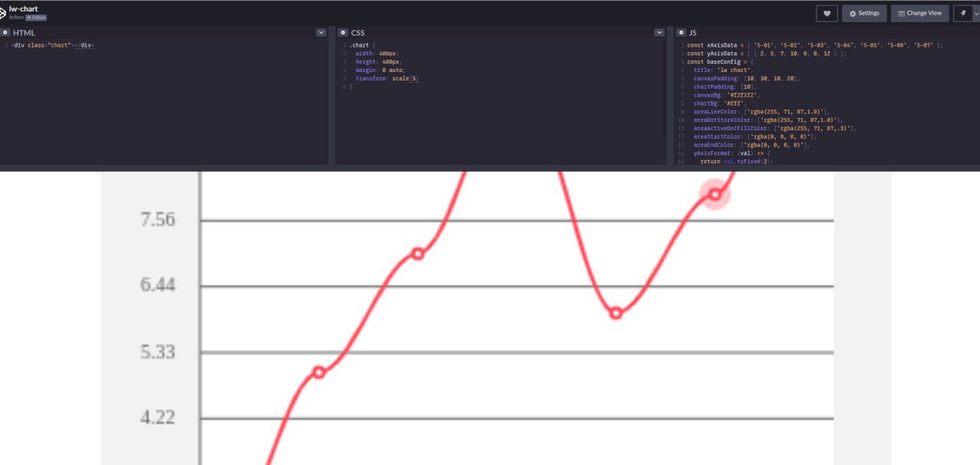The width and height of the screenshot is (980, 465).
Task: Click the areaActiveDotFillColor JS line
Action: (x=775, y=128)
